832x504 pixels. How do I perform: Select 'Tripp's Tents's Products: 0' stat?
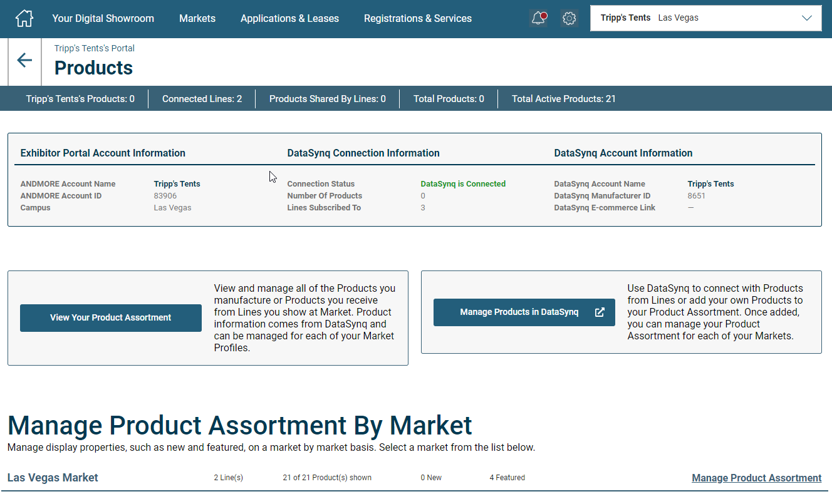tap(80, 99)
